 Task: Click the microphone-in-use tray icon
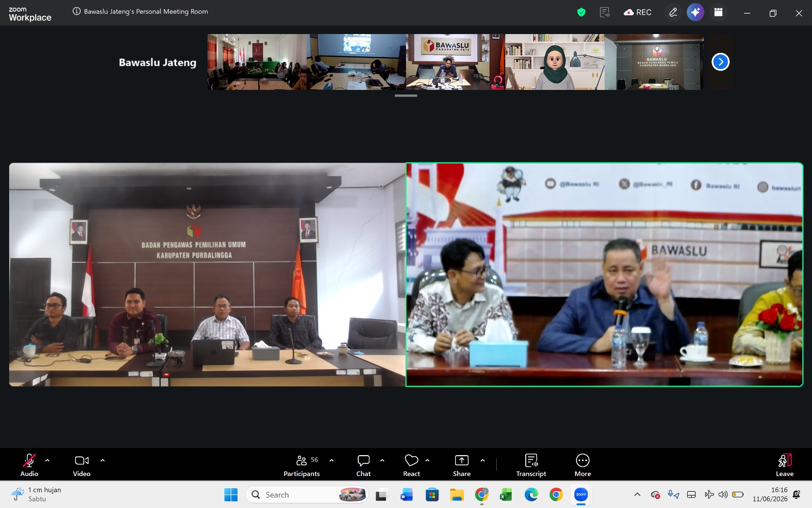pos(673,494)
